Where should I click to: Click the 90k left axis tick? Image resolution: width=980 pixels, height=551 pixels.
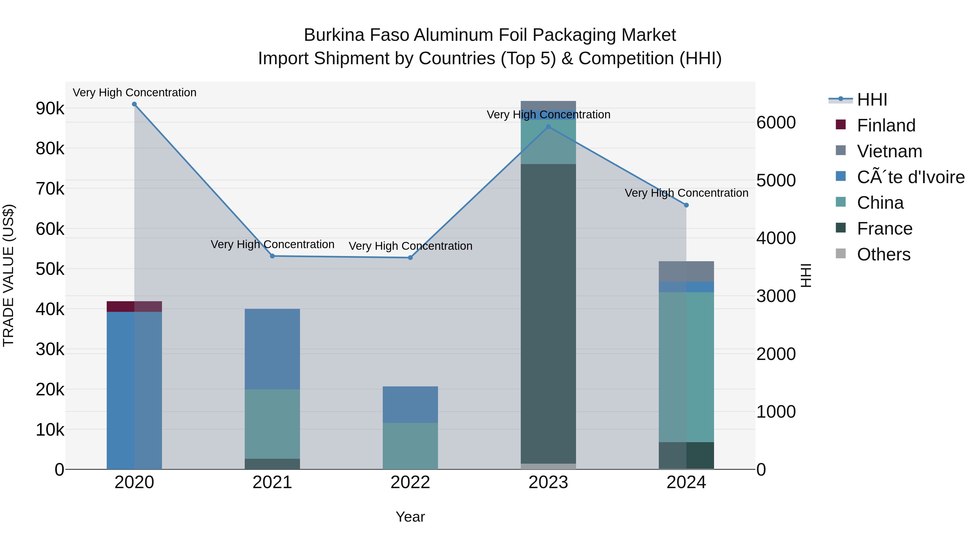tap(50, 108)
